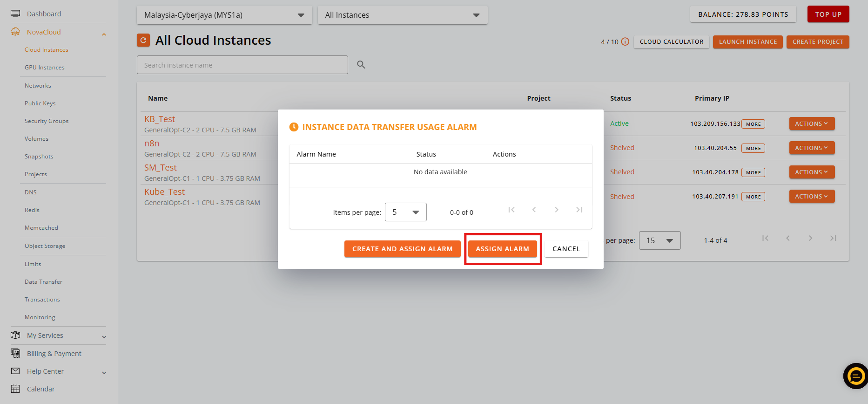The image size is (868, 404).
Task: Click the NovaCloud cloud icon
Action: pyautogui.click(x=15, y=32)
